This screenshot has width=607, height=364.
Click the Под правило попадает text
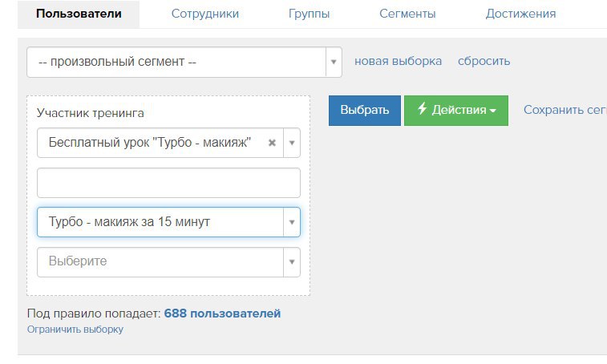click(94, 313)
